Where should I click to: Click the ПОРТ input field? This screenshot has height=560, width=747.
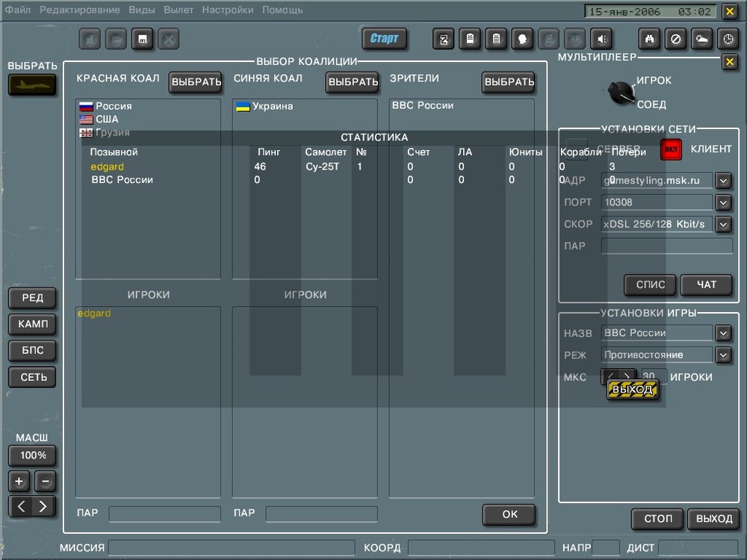pos(656,202)
